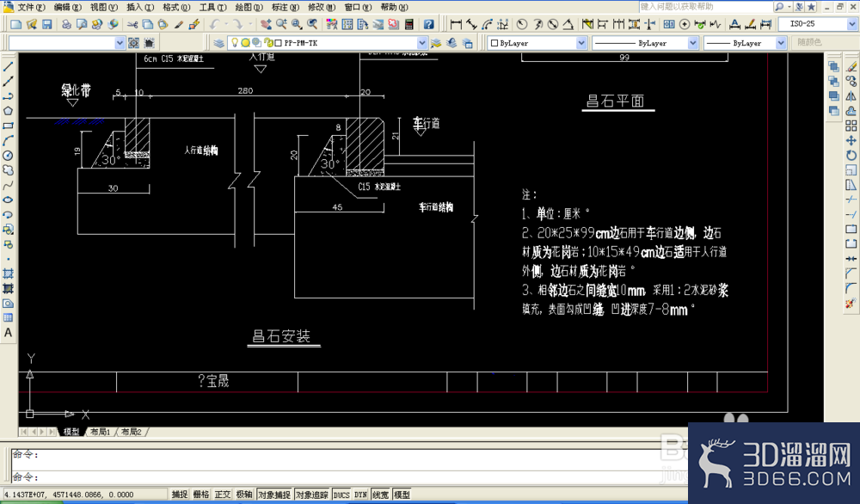Toggle 对象捕捉 object snap
The width and height of the screenshot is (860, 504).
coord(274,495)
